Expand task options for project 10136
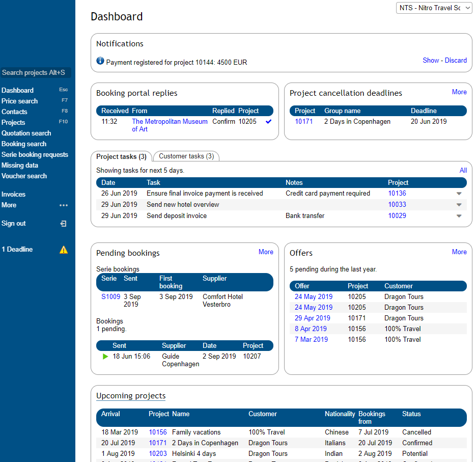The image size is (476, 462). [x=459, y=194]
